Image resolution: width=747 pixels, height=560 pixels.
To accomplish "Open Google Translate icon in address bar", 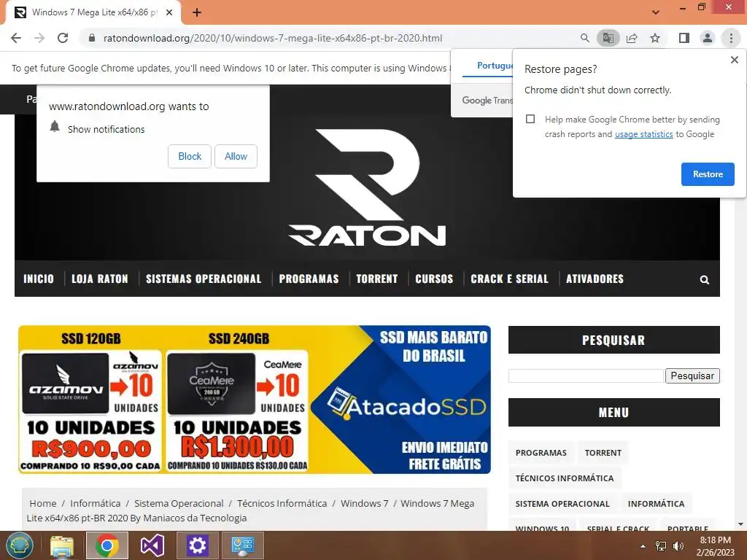I will (x=608, y=38).
